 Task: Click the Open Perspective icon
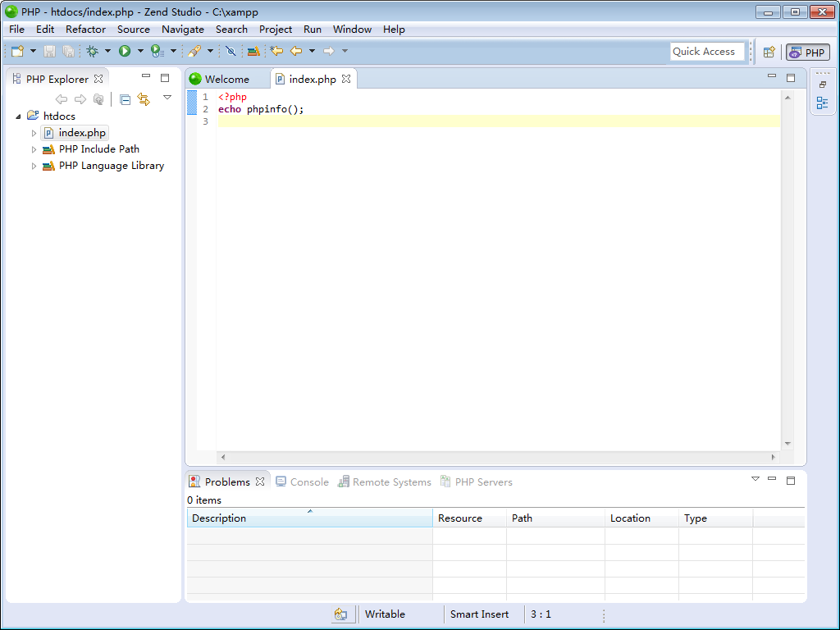[769, 52]
